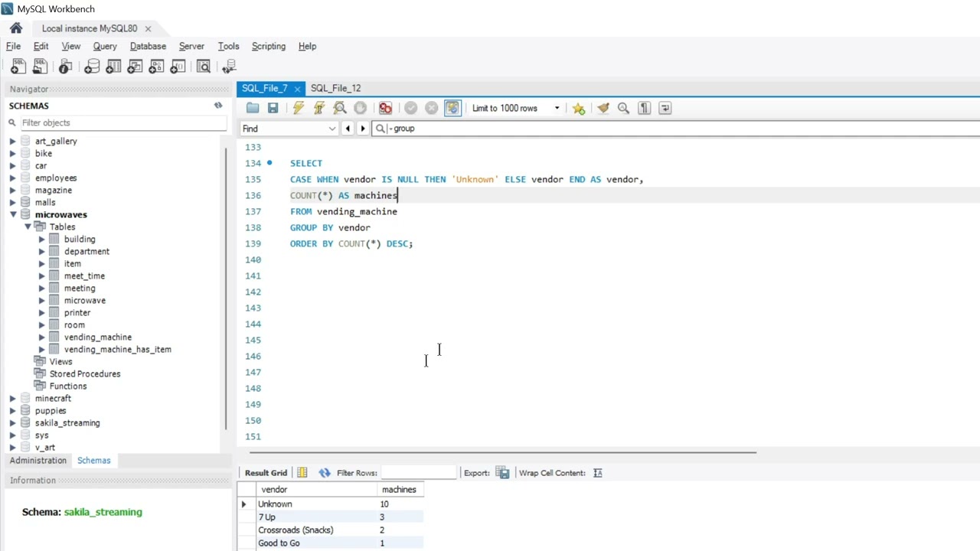The width and height of the screenshot is (980, 551).
Task: Toggle autocommit mode button
Action: 452,108
